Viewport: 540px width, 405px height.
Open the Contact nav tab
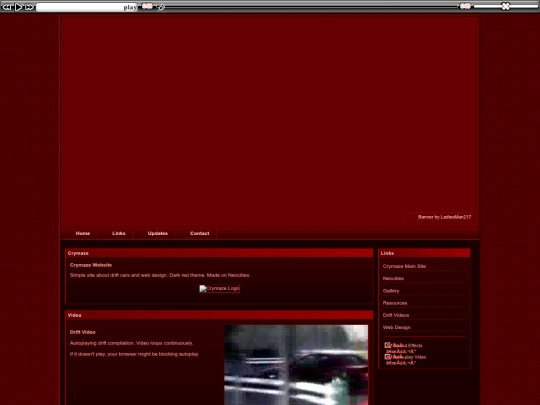click(x=199, y=233)
